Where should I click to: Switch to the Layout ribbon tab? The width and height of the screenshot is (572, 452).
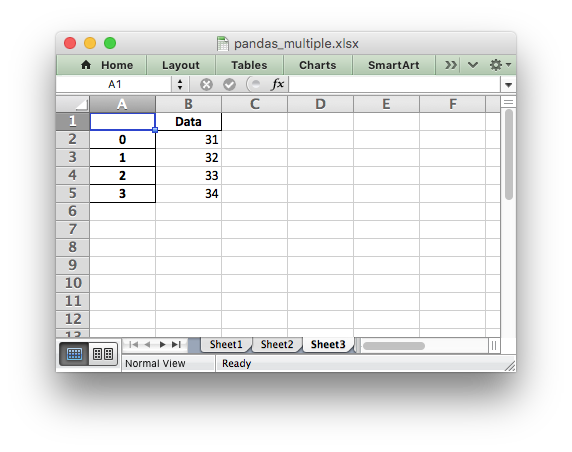pos(181,65)
